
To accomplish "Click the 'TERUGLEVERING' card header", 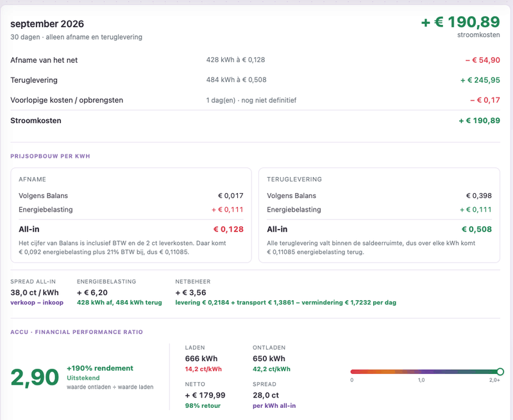I will click(x=294, y=180).
